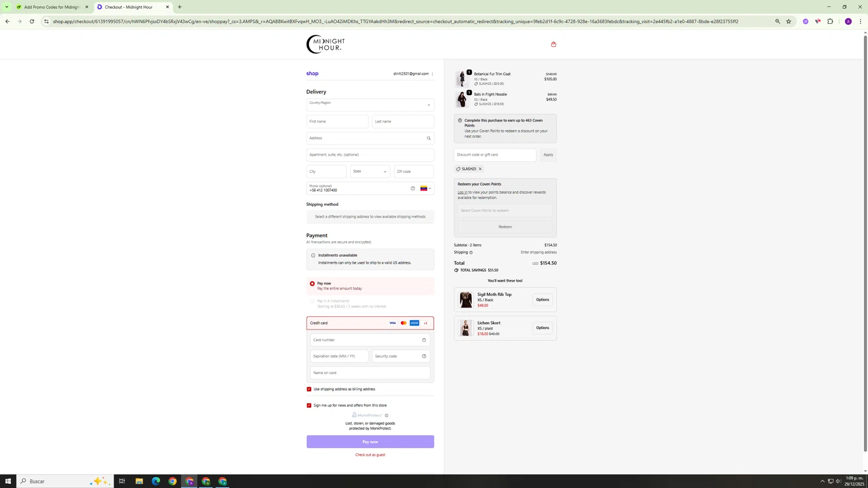Click Check out as guest link

click(x=370, y=455)
